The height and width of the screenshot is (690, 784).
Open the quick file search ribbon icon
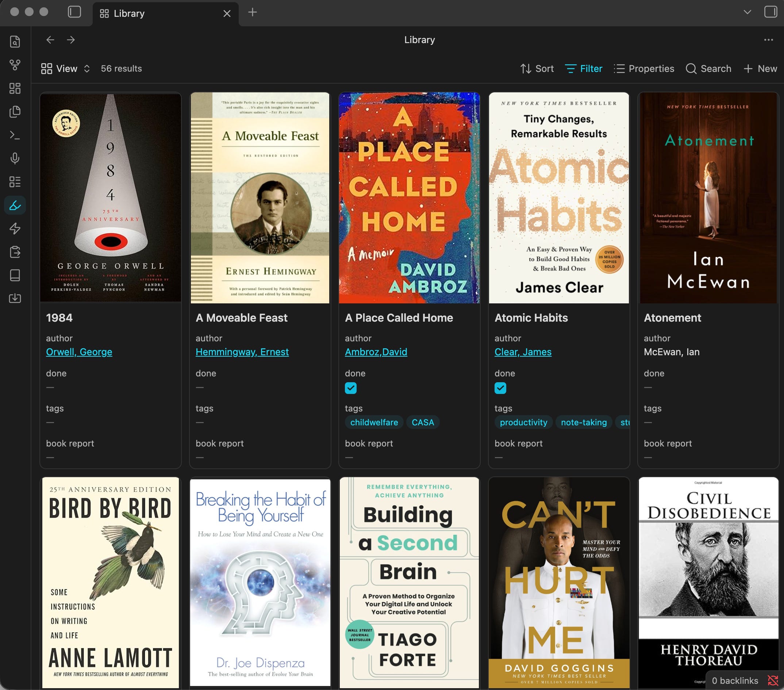(15, 42)
